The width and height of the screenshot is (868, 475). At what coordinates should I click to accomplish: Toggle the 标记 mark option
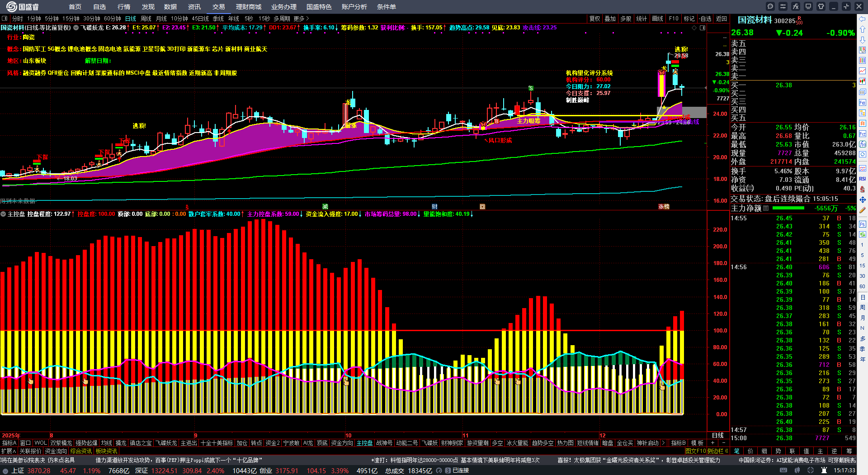pos(689,19)
